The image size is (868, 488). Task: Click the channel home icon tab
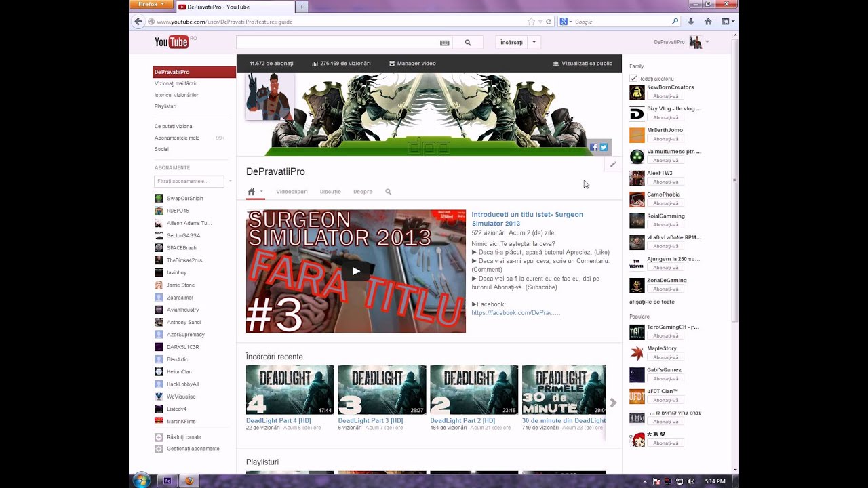(252, 192)
